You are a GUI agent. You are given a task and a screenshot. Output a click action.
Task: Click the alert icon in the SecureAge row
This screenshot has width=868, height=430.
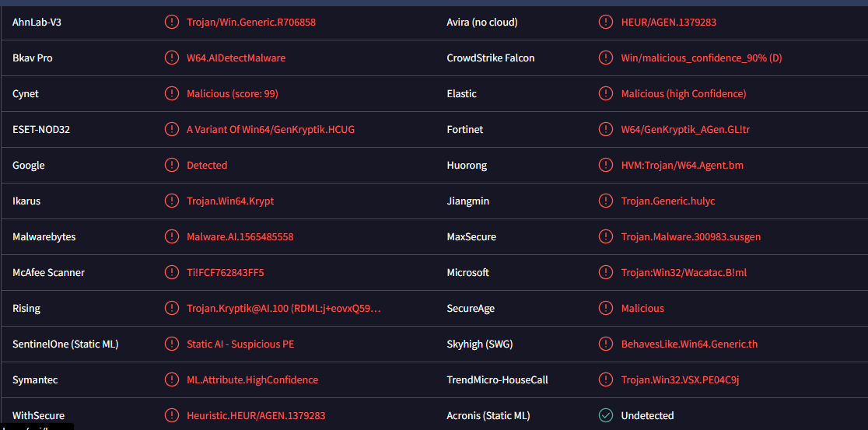pos(606,308)
